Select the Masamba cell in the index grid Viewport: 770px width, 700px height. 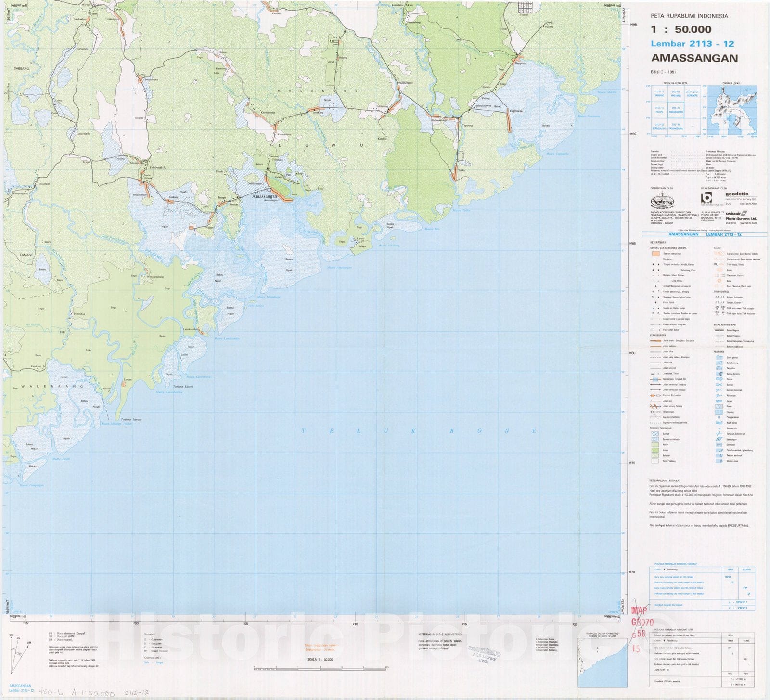tap(676, 93)
